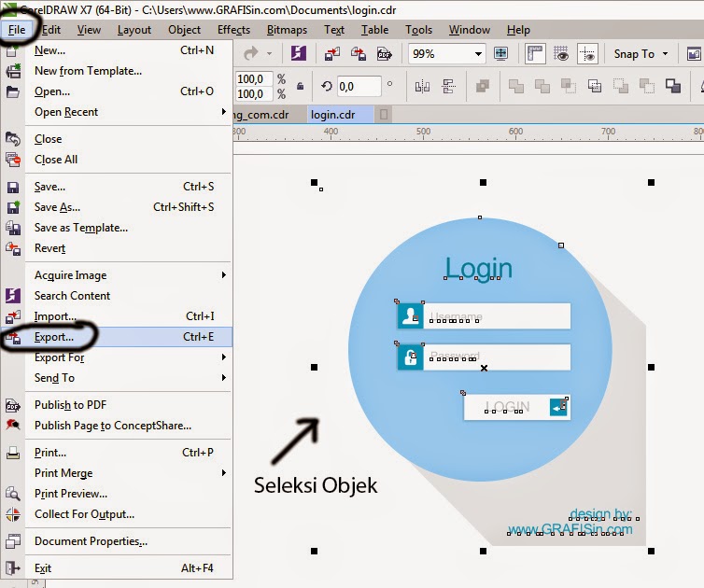This screenshot has width=704, height=588.
Task: Click the Trim shaping icon
Action: (542, 86)
